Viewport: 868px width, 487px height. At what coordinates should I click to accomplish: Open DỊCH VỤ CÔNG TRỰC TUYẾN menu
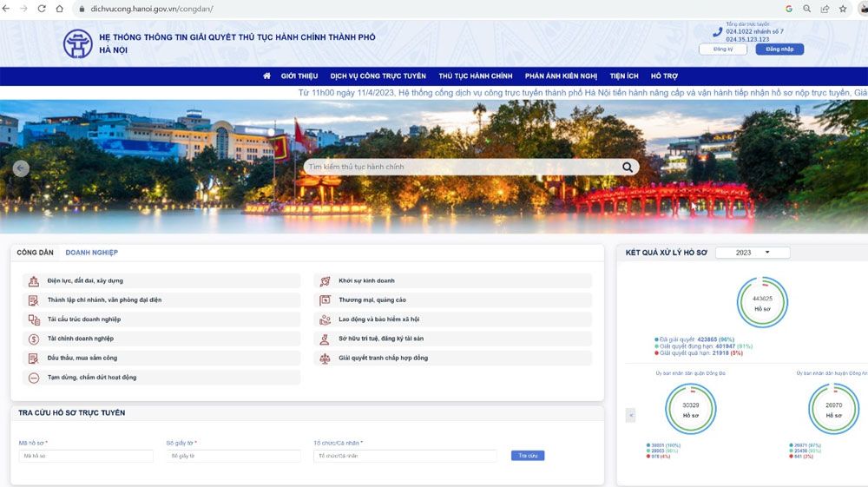click(378, 76)
